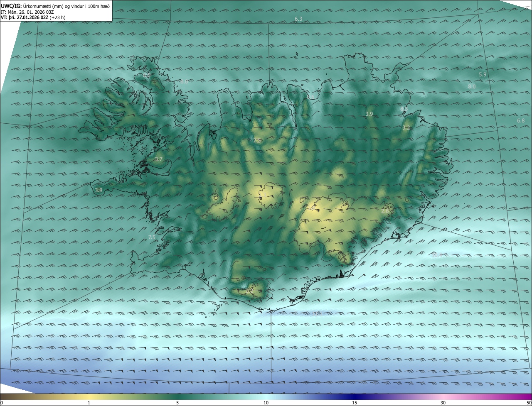Click the 5.9 value label

(x=483, y=75)
